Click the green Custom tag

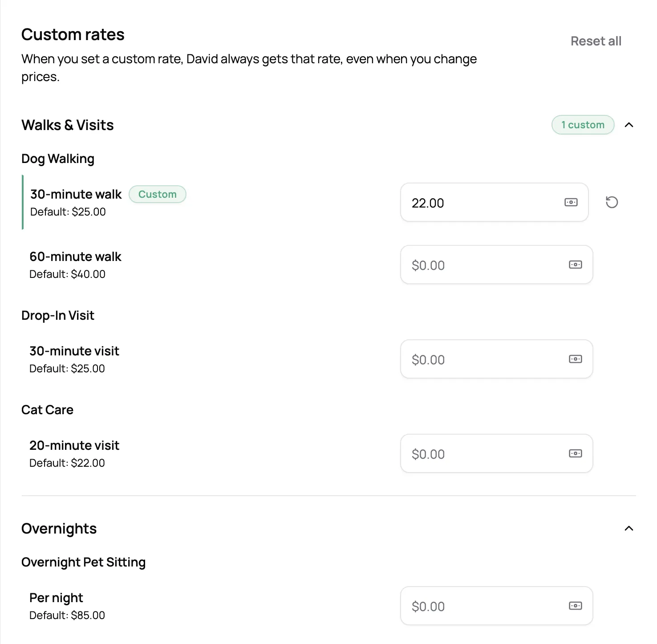158,194
